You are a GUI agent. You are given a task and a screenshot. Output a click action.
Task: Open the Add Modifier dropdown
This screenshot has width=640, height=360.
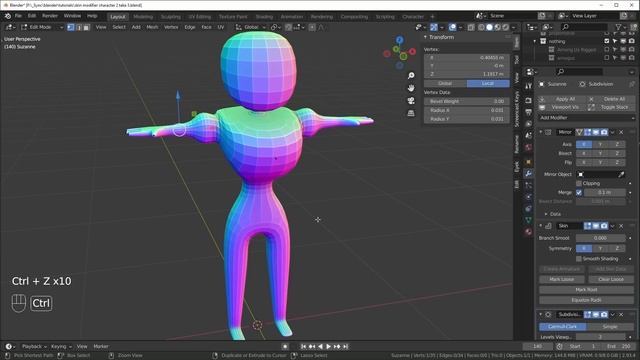[586, 118]
